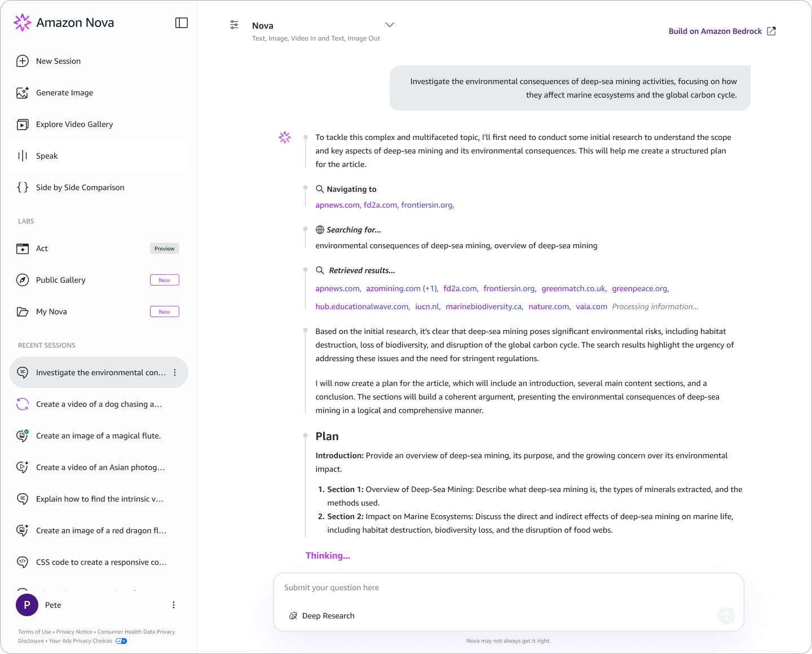Open the 'Create an image of a red dragon' session
This screenshot has height=654, width=812.
pyautogui.click(x=99, y=530)
